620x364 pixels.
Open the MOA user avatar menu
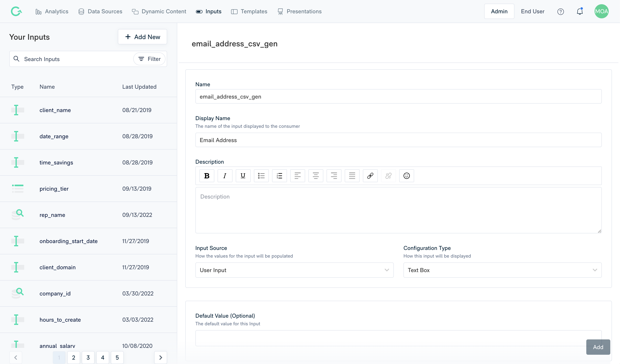coord(602,11)
